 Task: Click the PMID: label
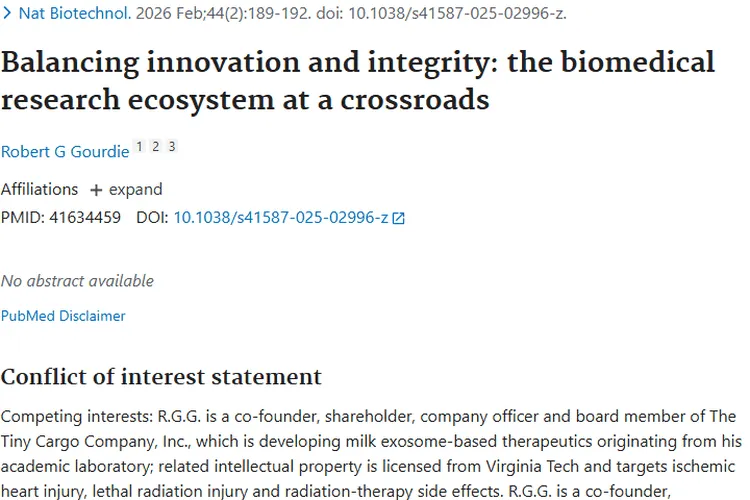click(x=23, y=217)
